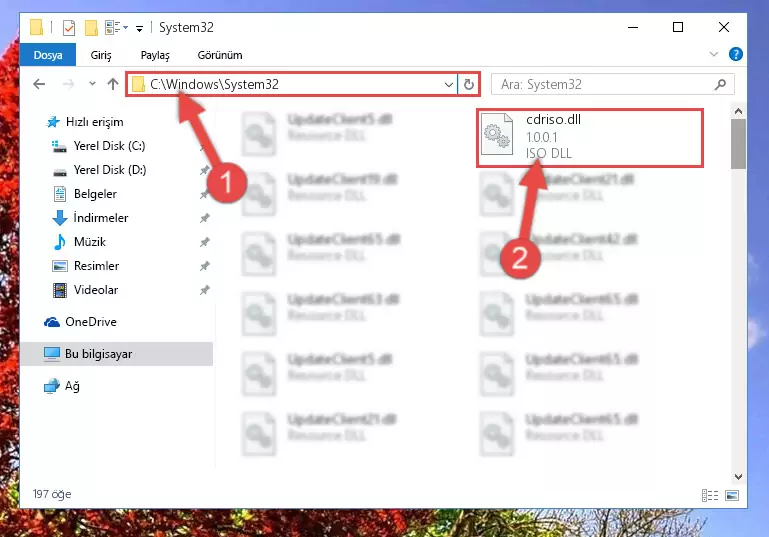This screenshot has width=769, height=537.
Task: Click the search magnifier icon
Action: pos(720,84)
